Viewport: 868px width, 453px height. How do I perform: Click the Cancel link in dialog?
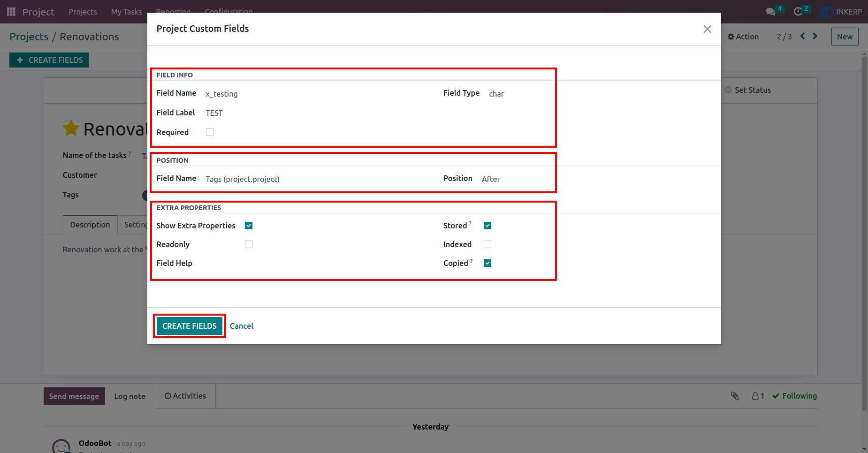tap(242, 326)
